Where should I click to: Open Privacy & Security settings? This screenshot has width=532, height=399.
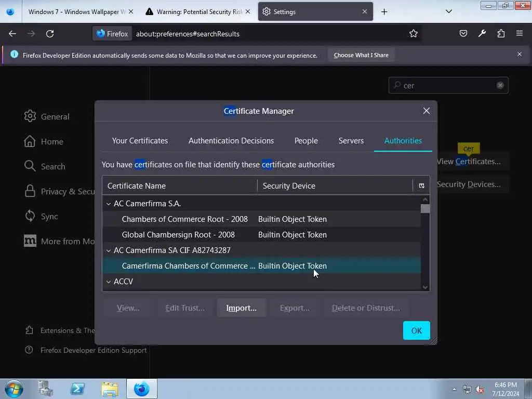59,191
